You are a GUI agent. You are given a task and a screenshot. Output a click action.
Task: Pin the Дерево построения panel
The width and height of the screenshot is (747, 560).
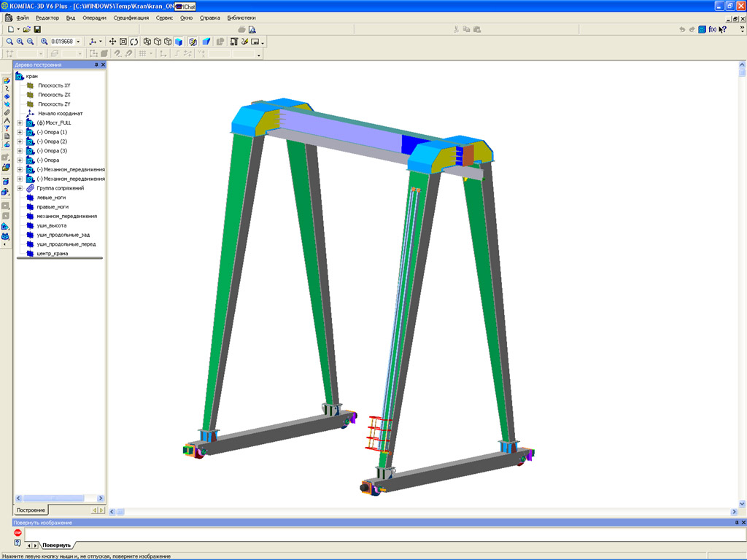point(96,65)
